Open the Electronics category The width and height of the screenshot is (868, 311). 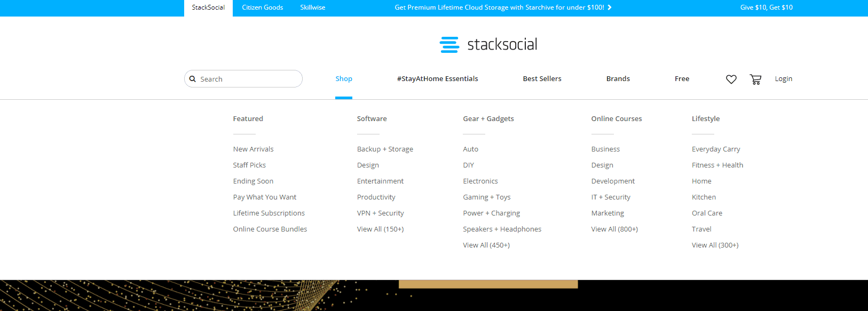coord(480,181)
